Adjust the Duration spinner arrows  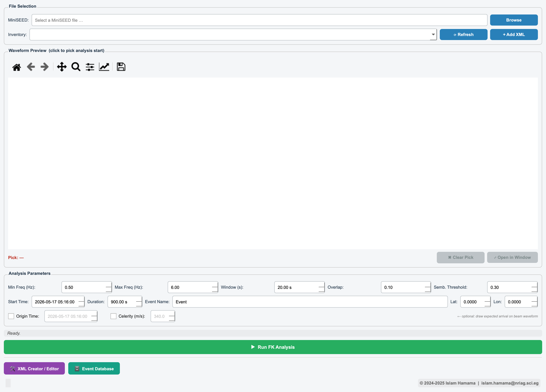[x=139, y=302]
